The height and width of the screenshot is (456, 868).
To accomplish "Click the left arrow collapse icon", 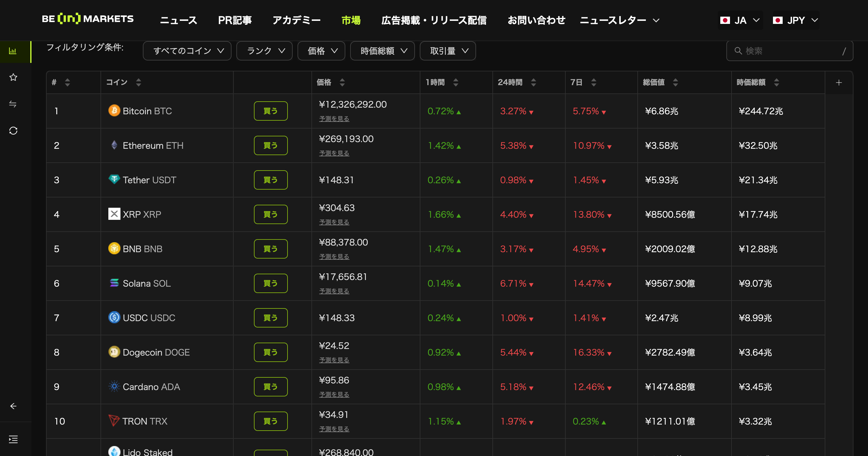I will (x=13, y=406).
